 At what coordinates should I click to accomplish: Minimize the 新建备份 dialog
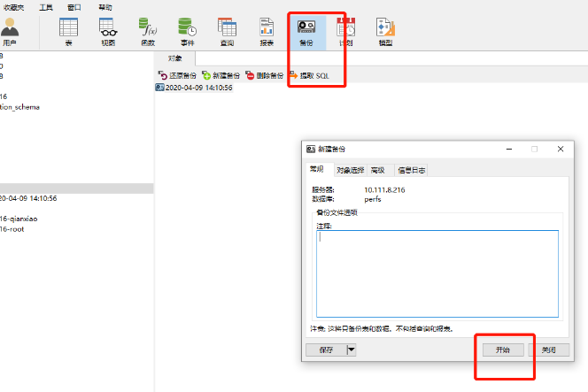coord(509,150)
